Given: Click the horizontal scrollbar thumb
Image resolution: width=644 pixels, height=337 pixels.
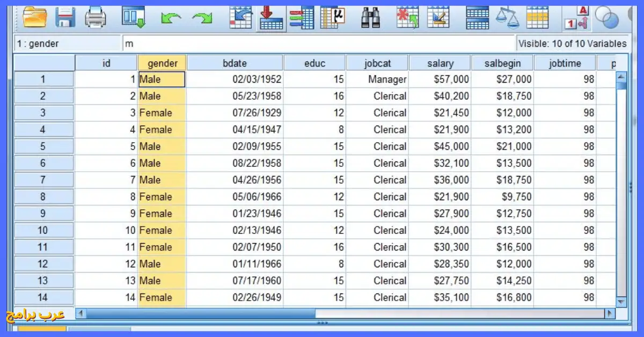Looking at the screenshot, I should pos(201,313).
